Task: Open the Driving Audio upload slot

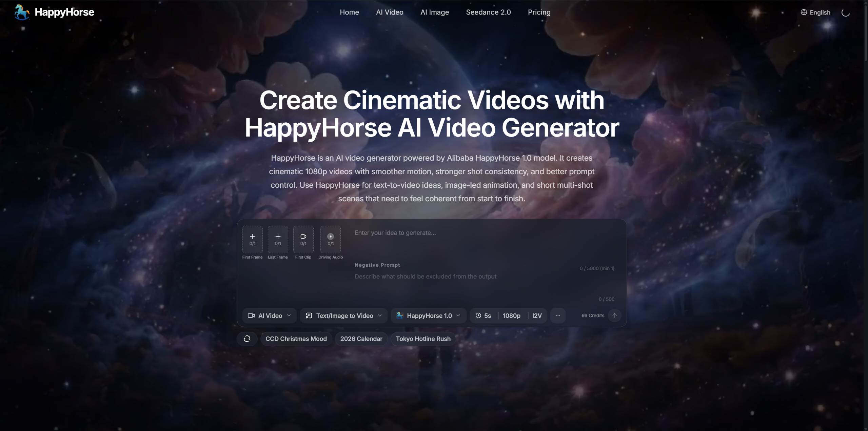Action: point(330,240)
